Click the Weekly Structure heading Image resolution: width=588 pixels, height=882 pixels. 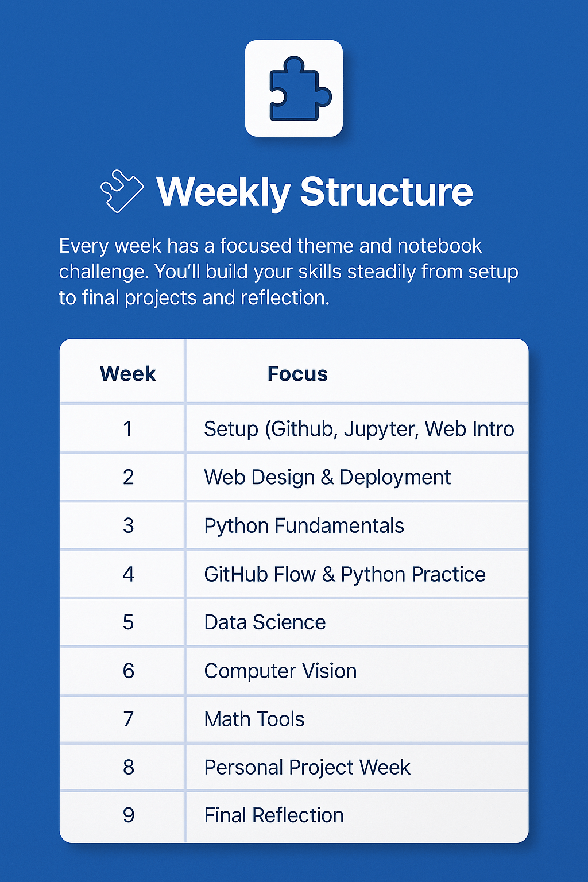point(314,191)
